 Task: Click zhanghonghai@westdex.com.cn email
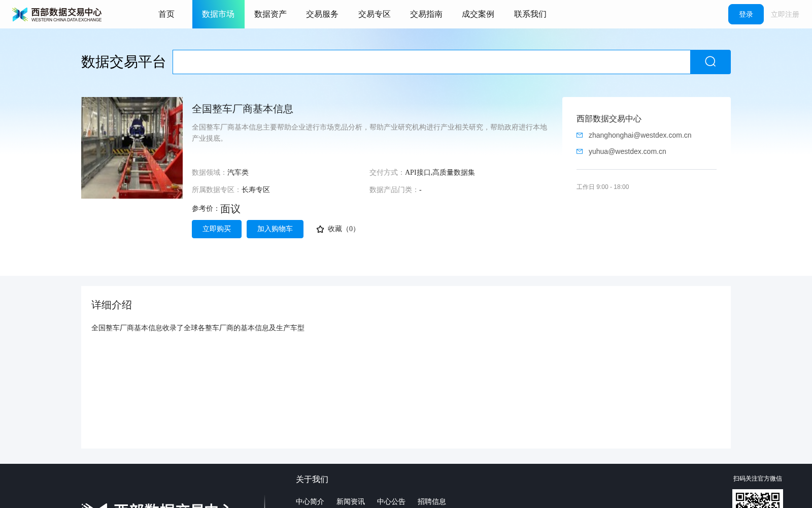(640, 135)
